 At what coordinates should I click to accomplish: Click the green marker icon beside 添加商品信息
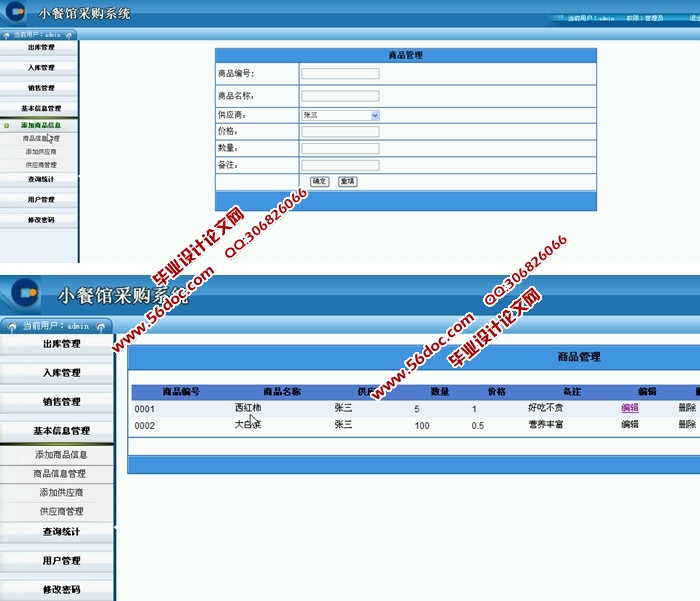[x=7, y=125]
